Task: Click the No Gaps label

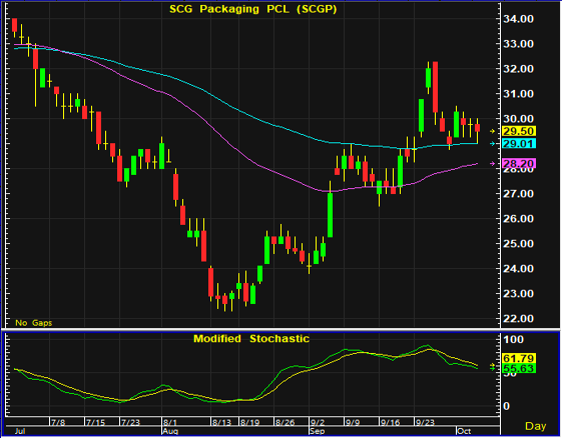Action: [34, 323]
